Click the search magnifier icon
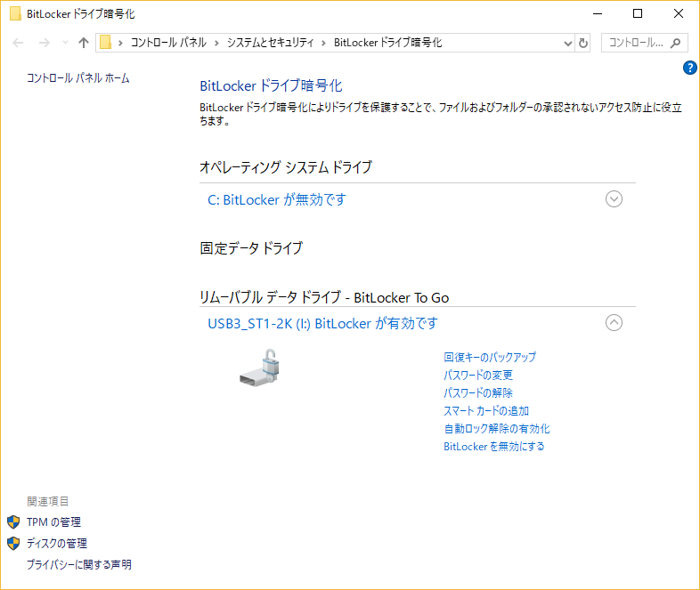Screen dimensions: 700x590 pyautogui.click(x=676, y=43)
